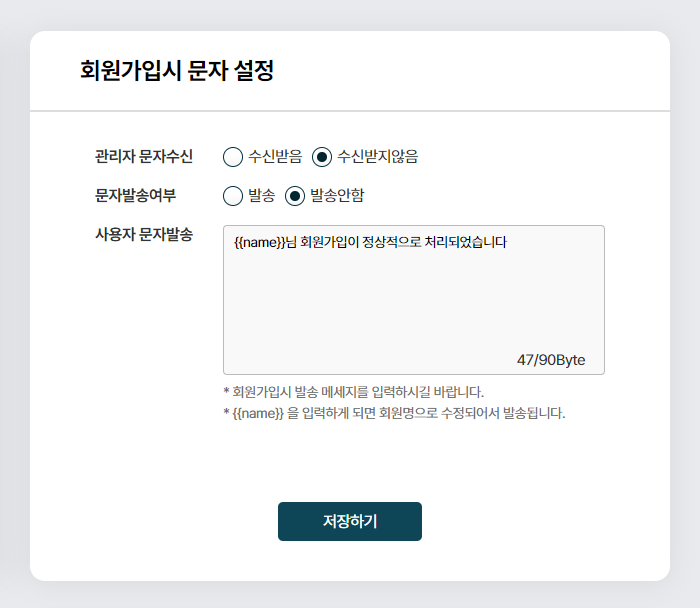Click {{name}} in the lower hint line
The image size is (700, 608).
(x=258, y=413)
